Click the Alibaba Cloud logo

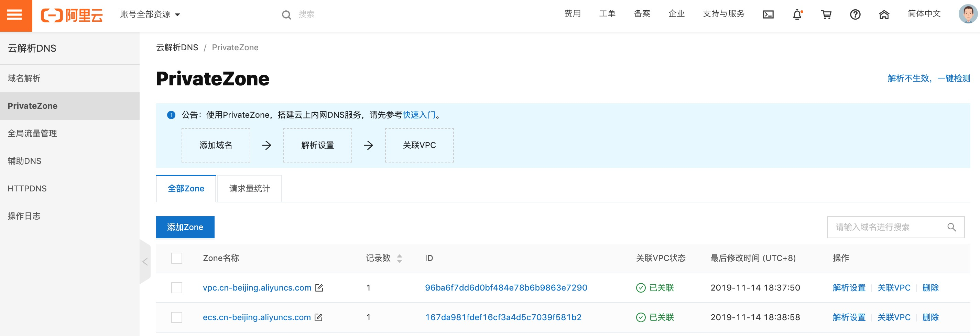[x=72, y=15]
